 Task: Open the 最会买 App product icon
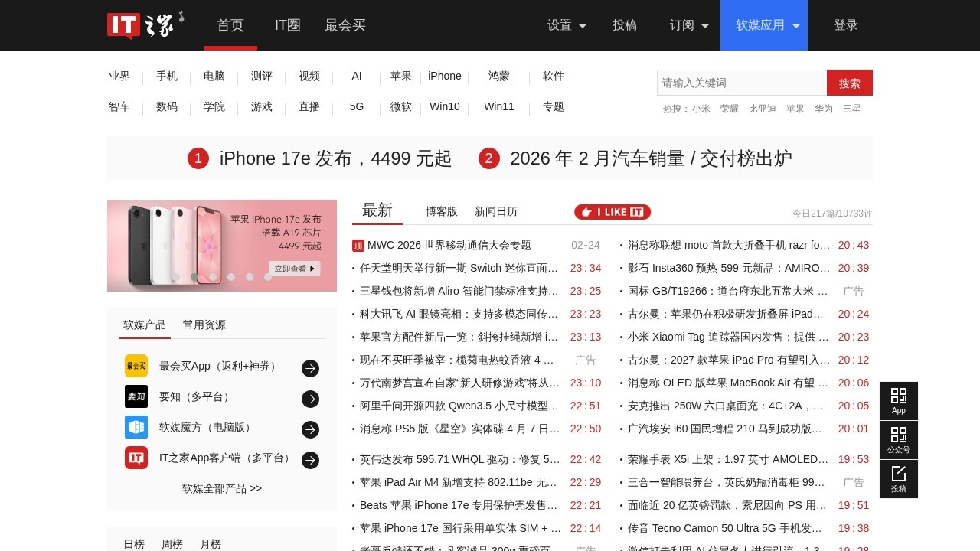coord(136,366)
